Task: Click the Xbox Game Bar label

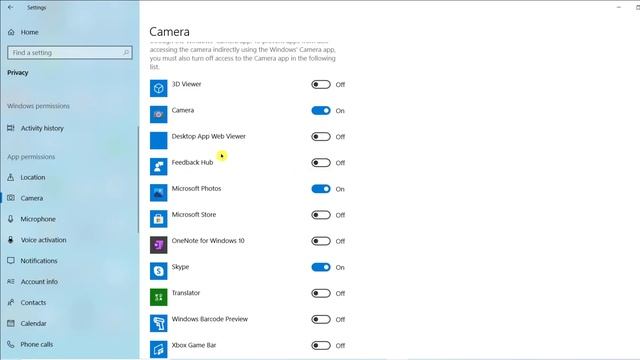Action: pos(194,345)
